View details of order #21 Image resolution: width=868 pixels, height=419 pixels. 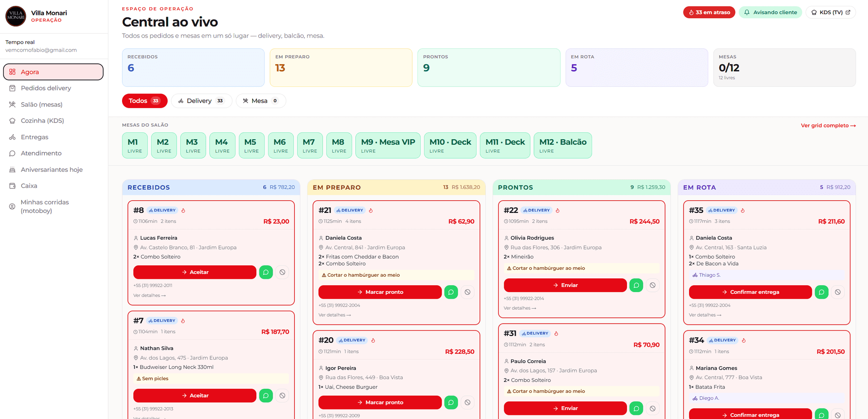335,315
